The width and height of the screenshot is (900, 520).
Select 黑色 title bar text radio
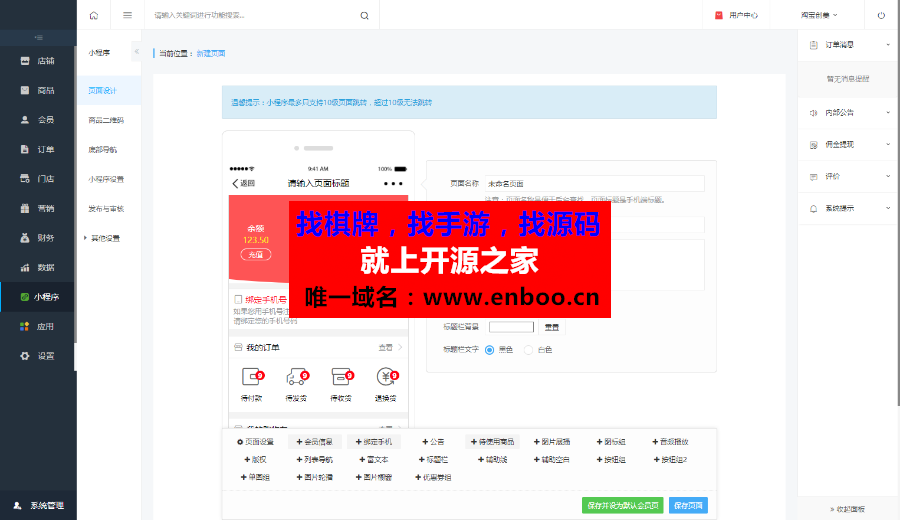pos(490,350)
